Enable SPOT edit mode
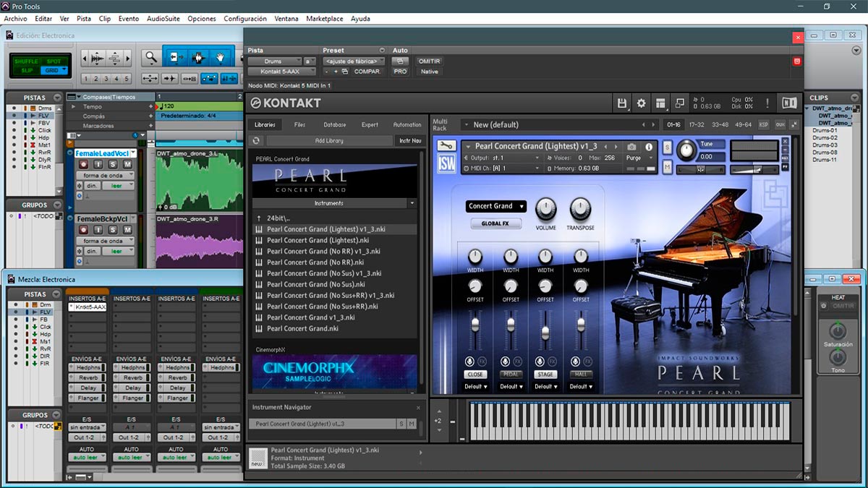This screenshot has width=868, height=488. 54,61
